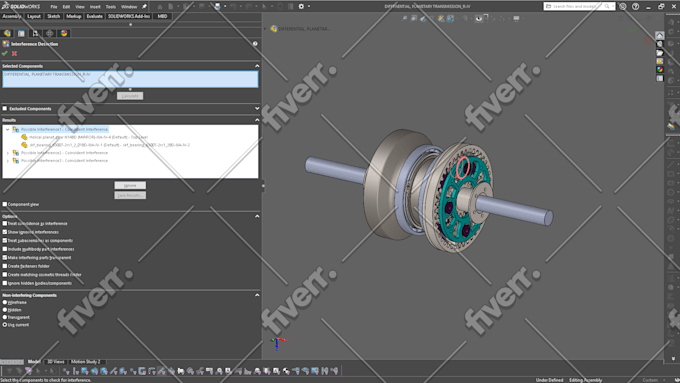Toggle Make interfering parts transparent
Viewport: 680px width, 383px height.
tap(5, 257)
